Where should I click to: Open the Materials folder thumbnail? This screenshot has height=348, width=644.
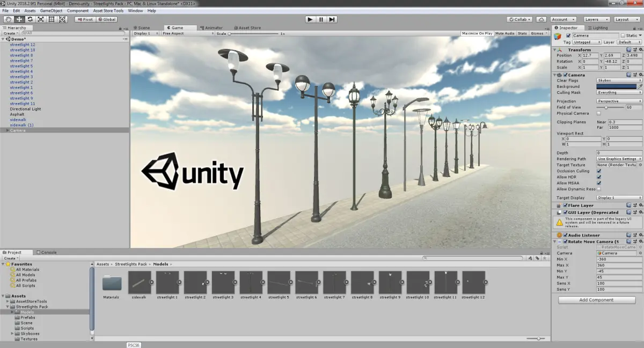point(112,283)
